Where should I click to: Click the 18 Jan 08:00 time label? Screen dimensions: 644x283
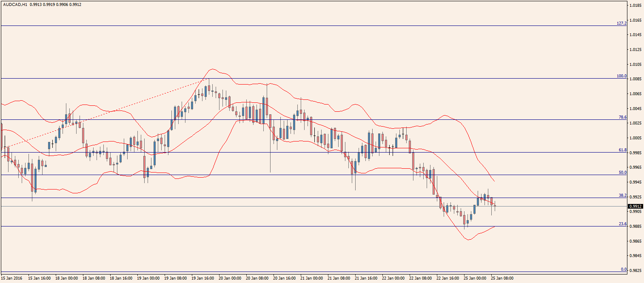[x=94, y=278]
